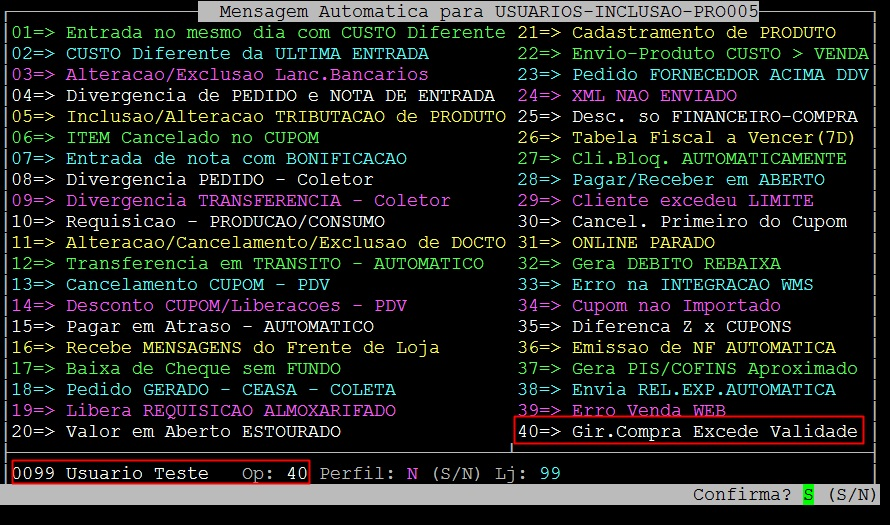
Task: Select option 01 Entrada no mesmo dia com CUSTO Diferente
Action: [258, 33]
